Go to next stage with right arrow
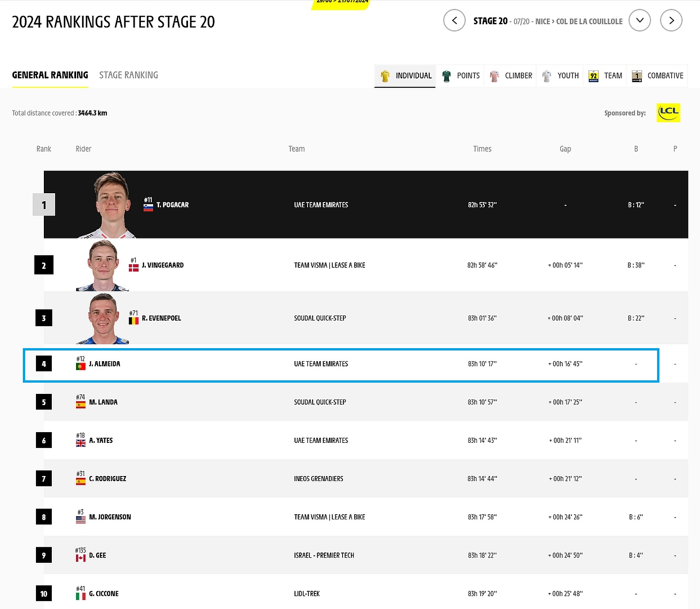Viewport: 700px width, 609px height. (671, 21)
